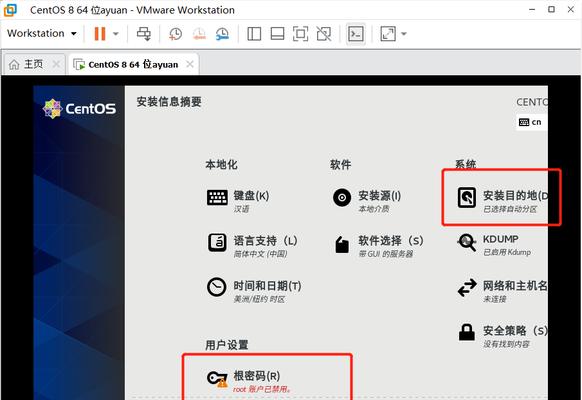Image resolution: width=582 pixels, height=400 pixels.
Task: Open 安全策略 security policy
Action: [x=515, y=331]
